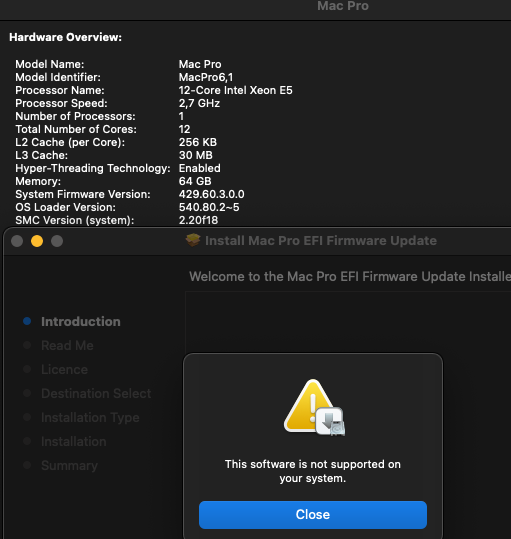Click the 'Total Number of Cores:' label
This screenshot has width=511, height=539.
76,129
